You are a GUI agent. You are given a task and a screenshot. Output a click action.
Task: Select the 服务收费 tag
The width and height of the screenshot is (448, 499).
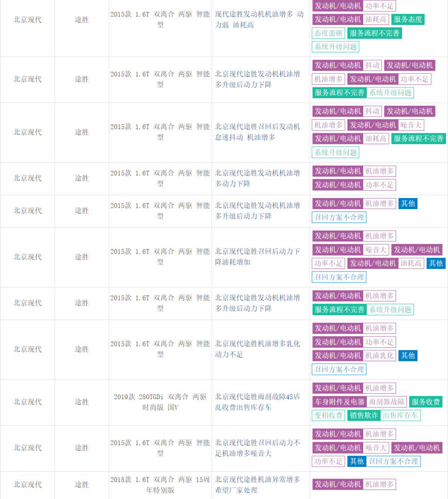click(x=426, y=402)
